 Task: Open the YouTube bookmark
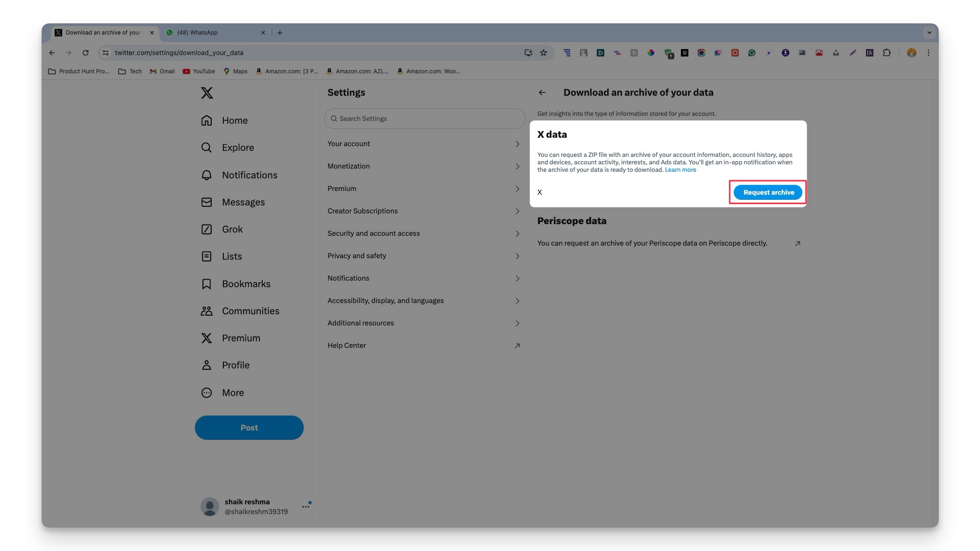[199, 71]
